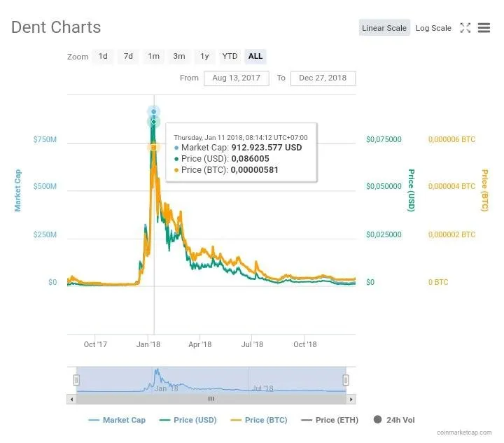Click the vertical Price (BTC) axis title
504x443 pixels.
[484, 190]
